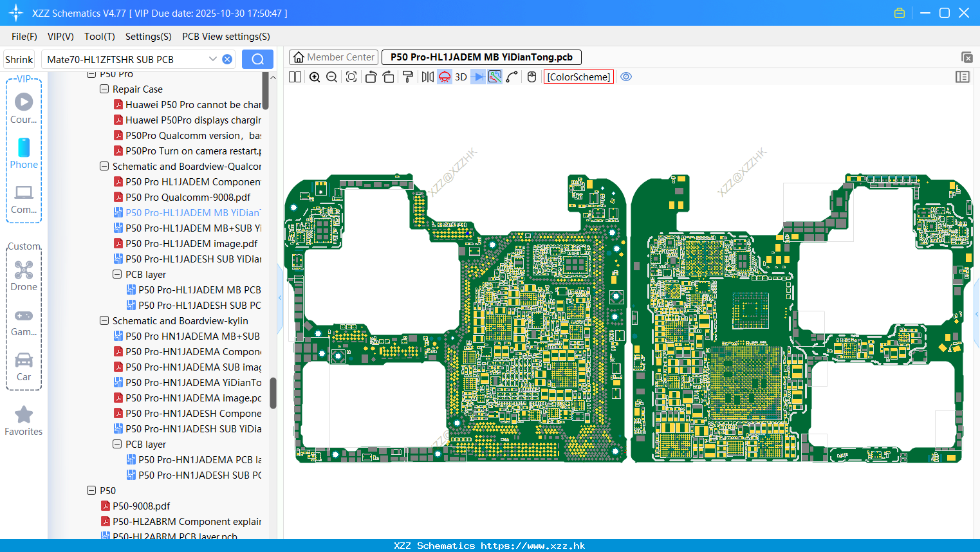The image size is (980, 552).
Task: Collapse the PCB layer node under Qualcomm
Action: 117,275
